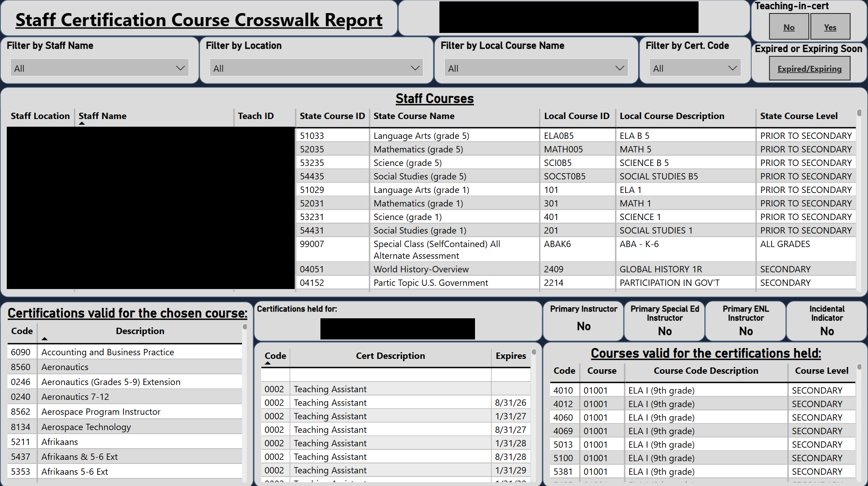Select Afrikaans & 5-6 Ext certification
868x486 pixels.
pyautogui.click(x=79, y=457)
